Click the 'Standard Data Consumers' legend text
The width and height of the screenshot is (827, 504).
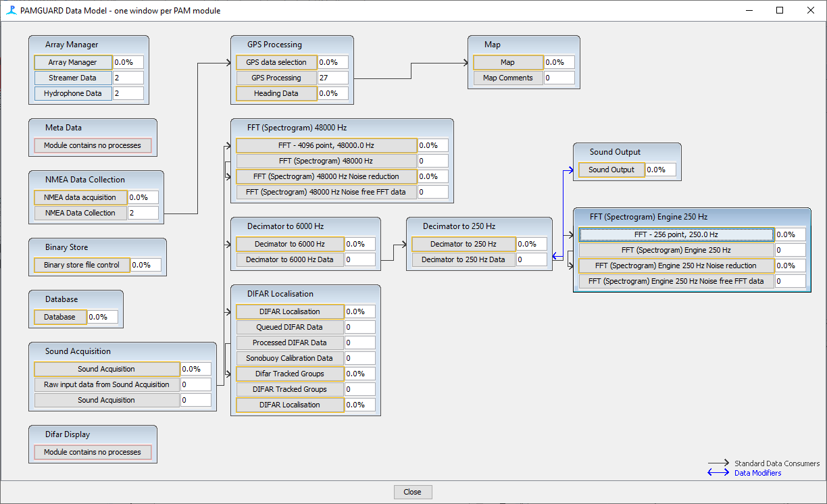pos(777,463)
